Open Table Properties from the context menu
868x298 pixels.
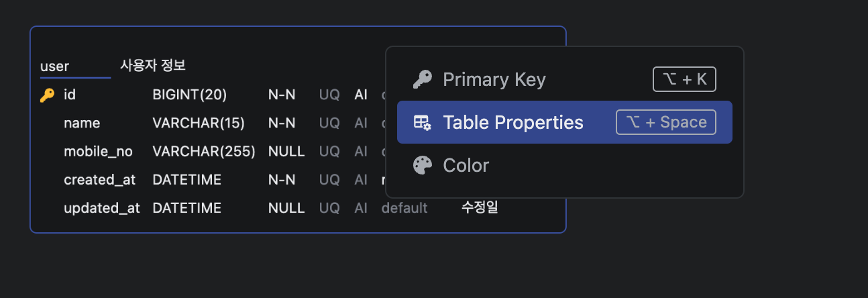513,122
